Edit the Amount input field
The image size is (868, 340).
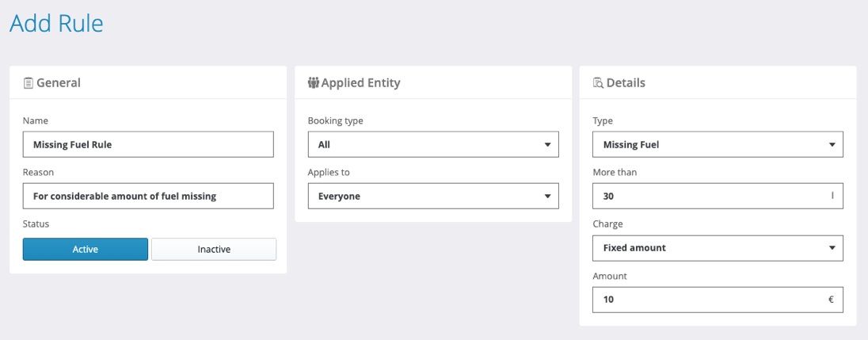pyautogui.click(x=710, y=300)
